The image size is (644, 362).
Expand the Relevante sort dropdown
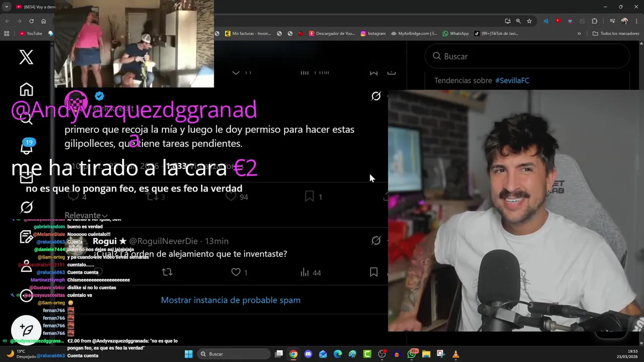(86, 215)
